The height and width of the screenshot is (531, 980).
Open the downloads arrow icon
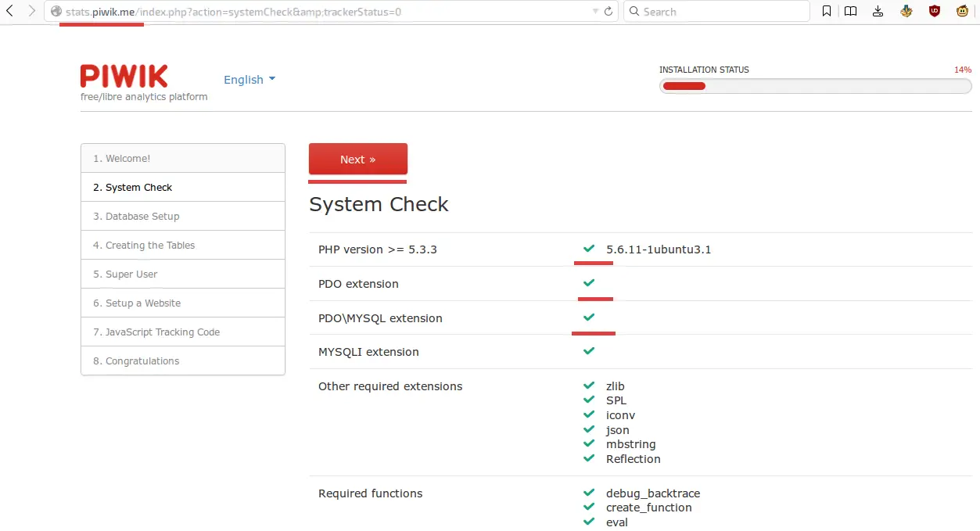(878, 11)
